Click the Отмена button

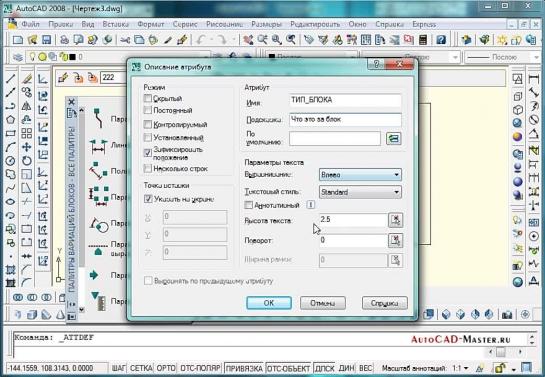[323, 303]
